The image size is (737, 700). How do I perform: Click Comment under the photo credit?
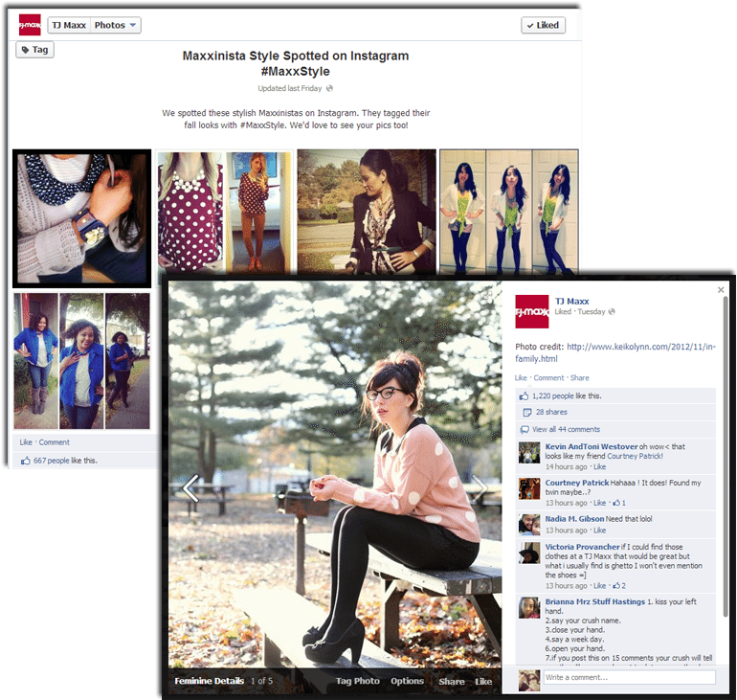click(x=548, y=378)
